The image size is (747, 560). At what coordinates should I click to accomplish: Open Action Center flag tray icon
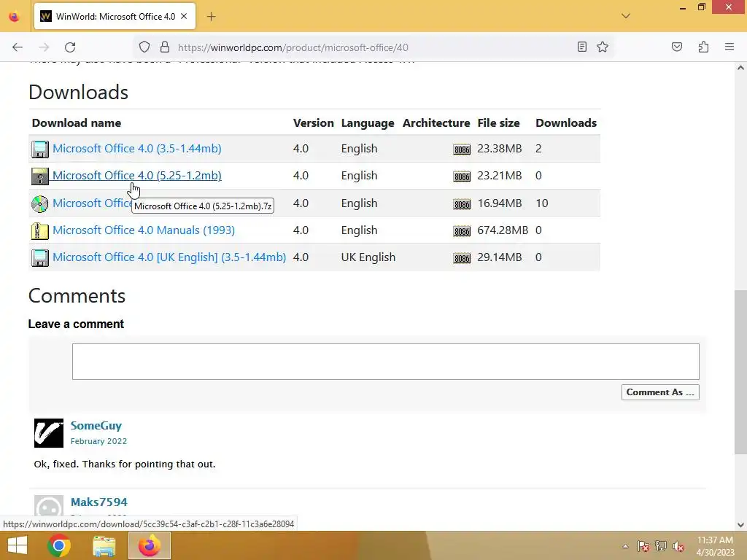pyautogui.click(x=643, y=546)
